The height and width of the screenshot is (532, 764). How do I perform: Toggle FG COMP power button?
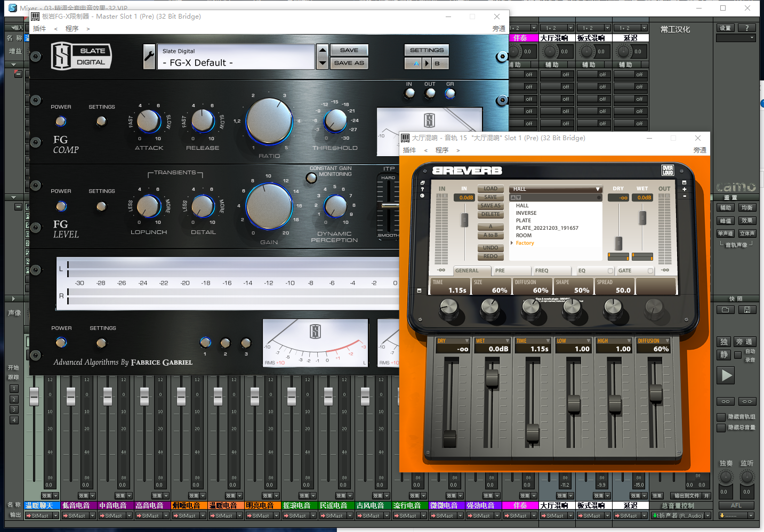(x=61, y=122)
